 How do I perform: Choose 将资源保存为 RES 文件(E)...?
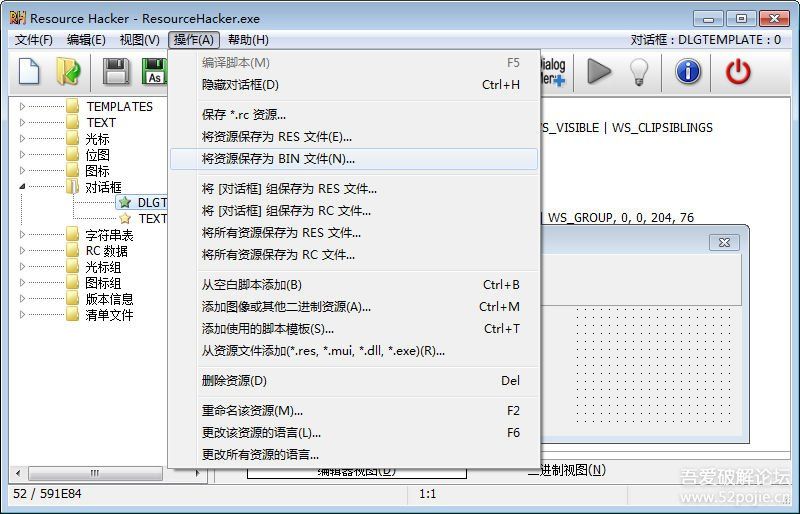354,137
